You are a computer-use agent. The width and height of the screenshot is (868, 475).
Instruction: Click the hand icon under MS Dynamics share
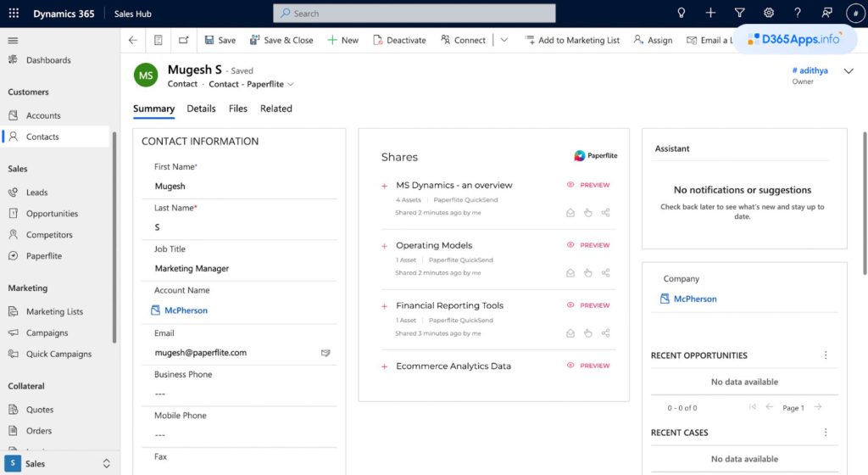pyautogui.click(x=588, y=213)
